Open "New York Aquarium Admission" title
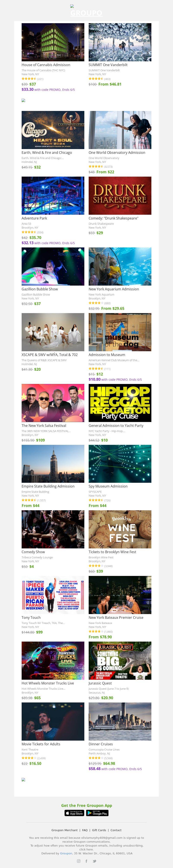The height and width of the screenshot is (868, 173). (x=114, y=289)
